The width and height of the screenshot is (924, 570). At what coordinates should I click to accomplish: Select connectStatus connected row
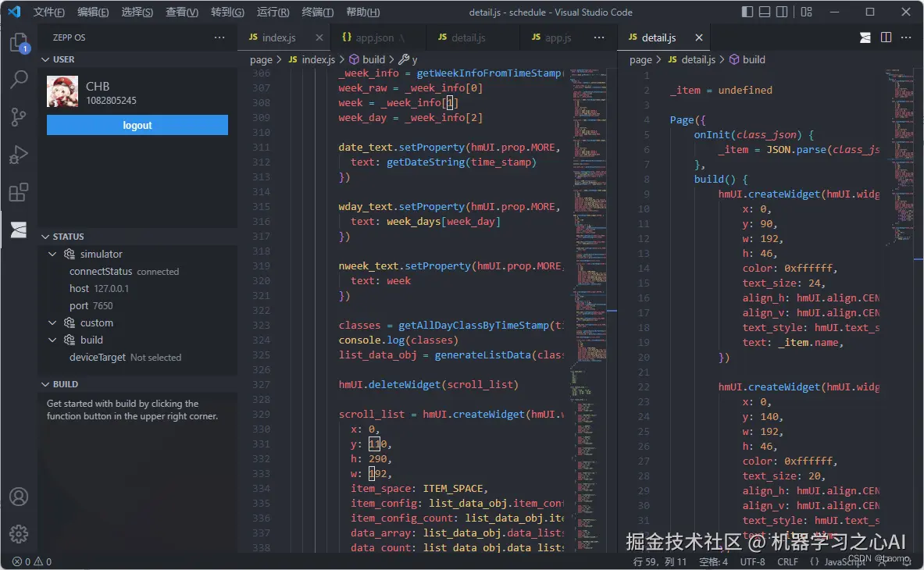coord(138,272)
